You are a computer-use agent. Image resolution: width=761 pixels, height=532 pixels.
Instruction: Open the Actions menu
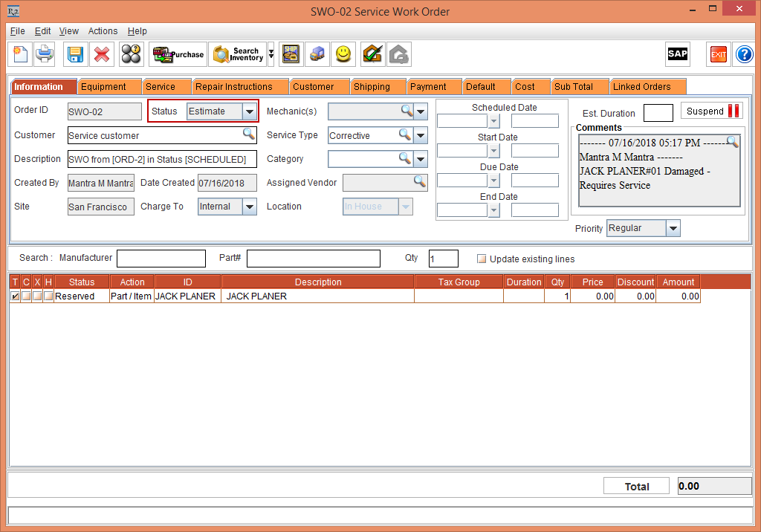103,31
